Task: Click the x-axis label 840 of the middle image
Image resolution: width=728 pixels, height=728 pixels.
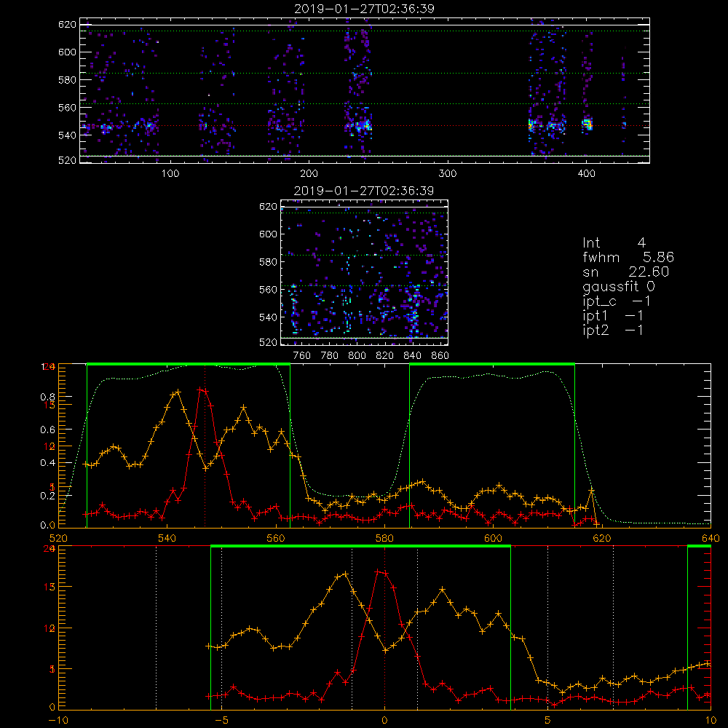Action: pos(412,356)
